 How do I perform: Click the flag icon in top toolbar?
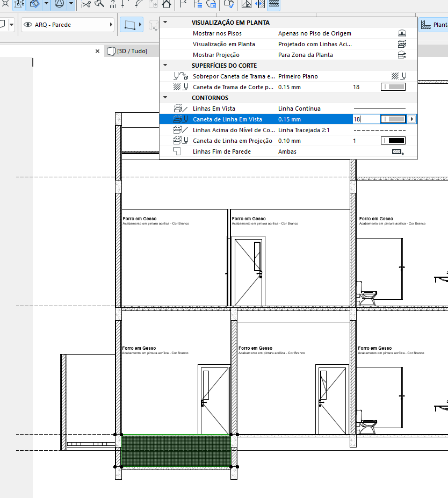[183, 4]
